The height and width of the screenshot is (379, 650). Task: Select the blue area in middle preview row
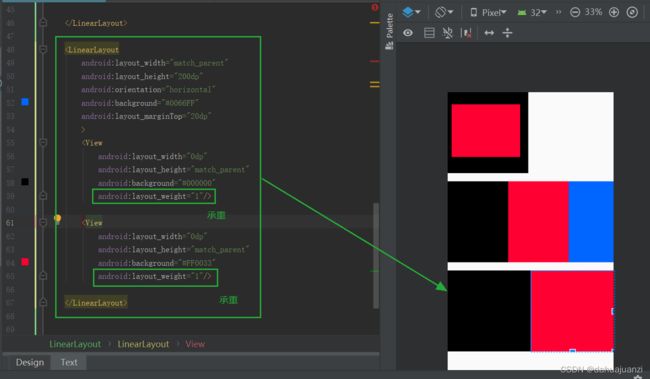(591, 221)
